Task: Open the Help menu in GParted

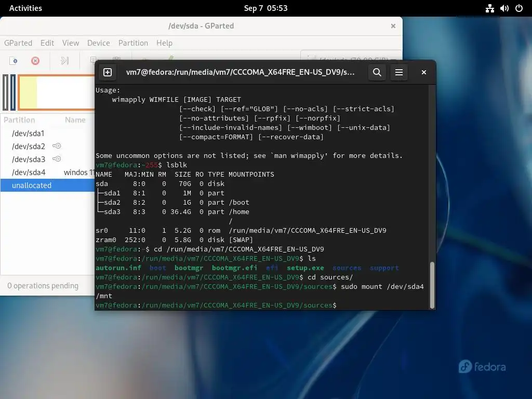Action: coord(164,43)
